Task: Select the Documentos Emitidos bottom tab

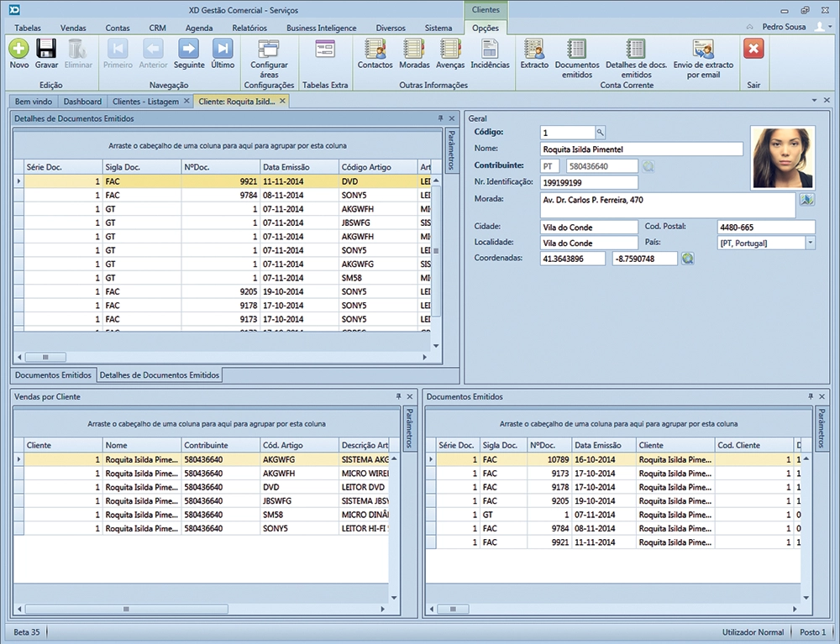Action: 53,375
